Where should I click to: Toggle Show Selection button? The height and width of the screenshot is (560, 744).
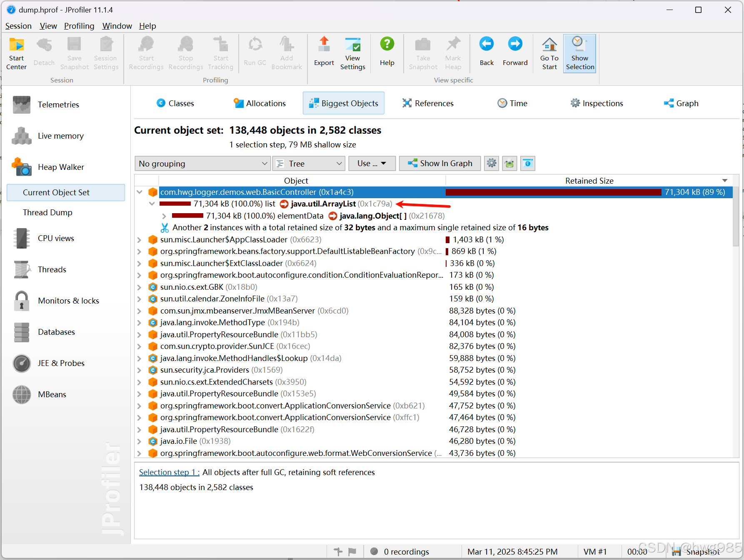580,53
